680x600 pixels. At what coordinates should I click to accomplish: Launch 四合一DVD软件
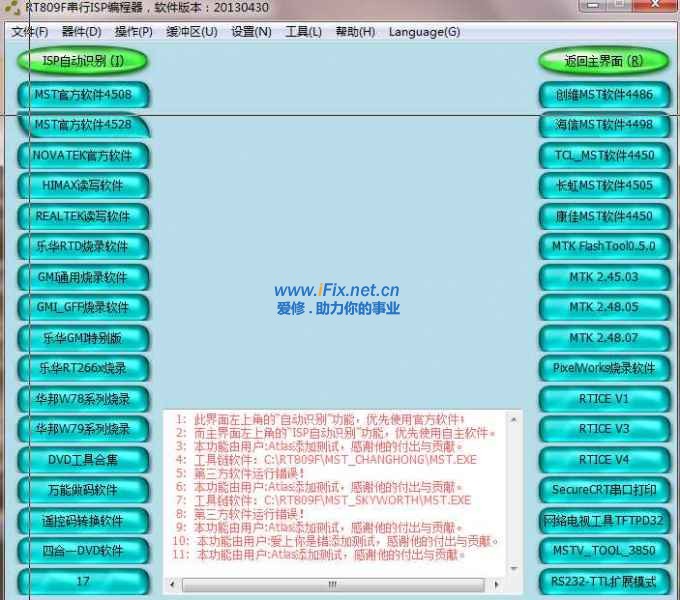[x=83, y=551]
